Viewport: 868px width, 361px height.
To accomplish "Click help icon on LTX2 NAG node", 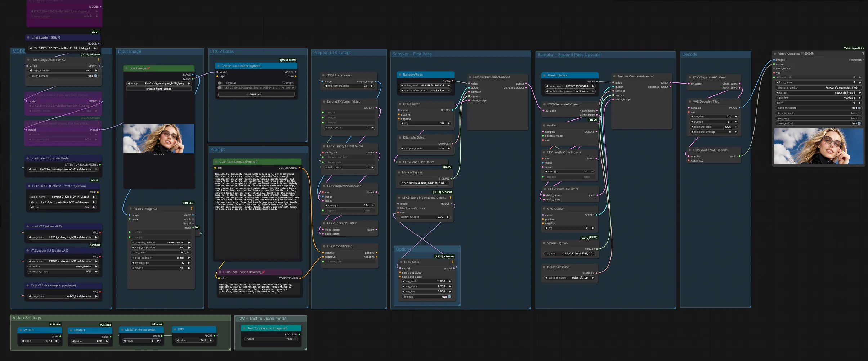I will (452, 262).
